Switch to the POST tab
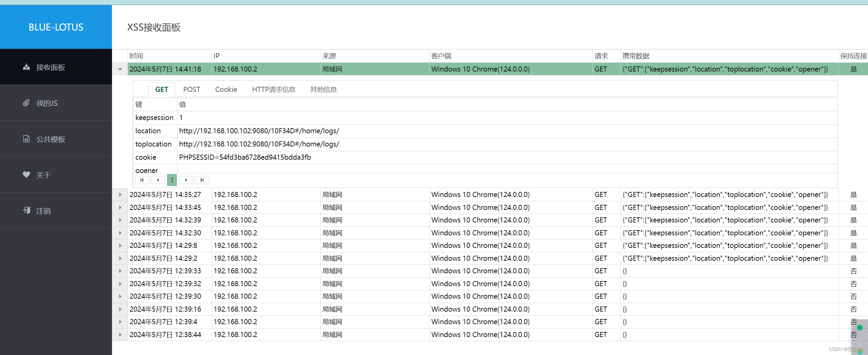The width and height of the screenshot is (868, 355). (x=192, y=90)
